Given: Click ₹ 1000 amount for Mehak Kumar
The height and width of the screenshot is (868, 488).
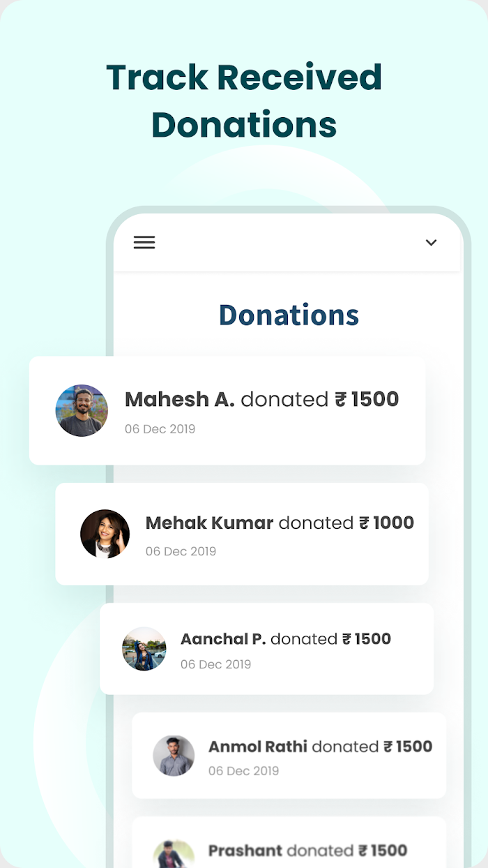Looking at the screenshot, I should click(x=386, y=523).
